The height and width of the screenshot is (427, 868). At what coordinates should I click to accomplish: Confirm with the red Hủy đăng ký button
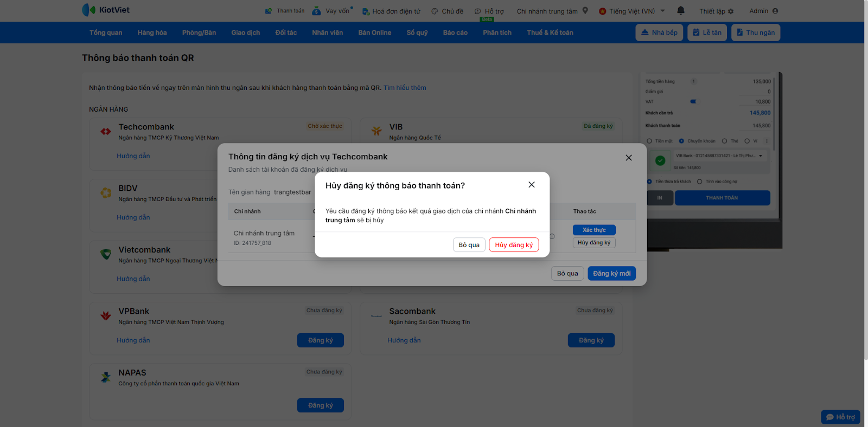(x=514, y=245)
